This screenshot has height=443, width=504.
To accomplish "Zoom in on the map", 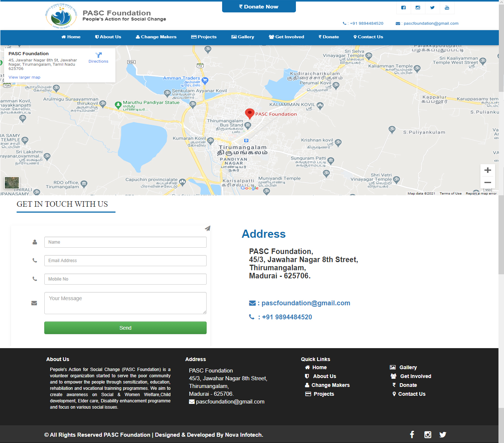I will (487, 170).
